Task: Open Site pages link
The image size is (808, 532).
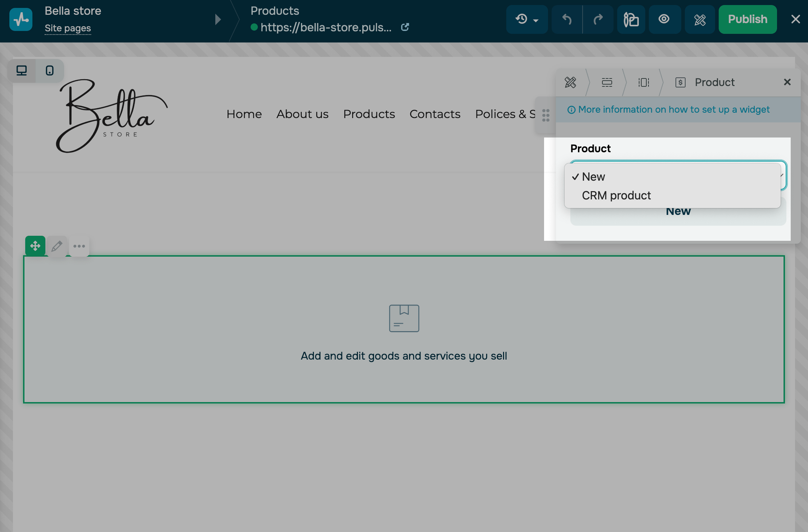Action: 68,28
